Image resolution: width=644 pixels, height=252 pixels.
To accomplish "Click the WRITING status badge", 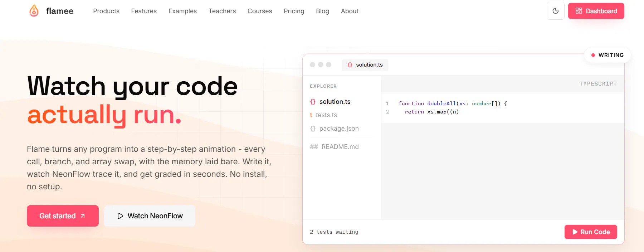I will (x=608, y=55).
